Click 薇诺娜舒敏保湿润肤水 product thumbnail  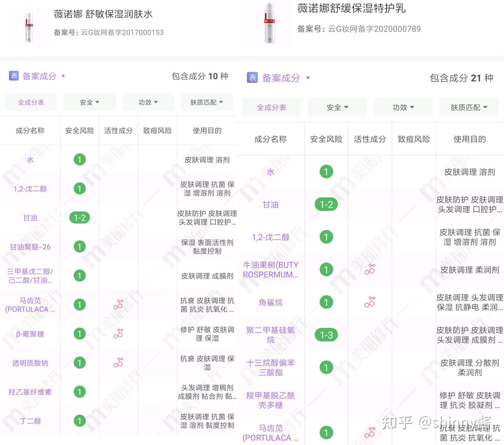[29, 28]
